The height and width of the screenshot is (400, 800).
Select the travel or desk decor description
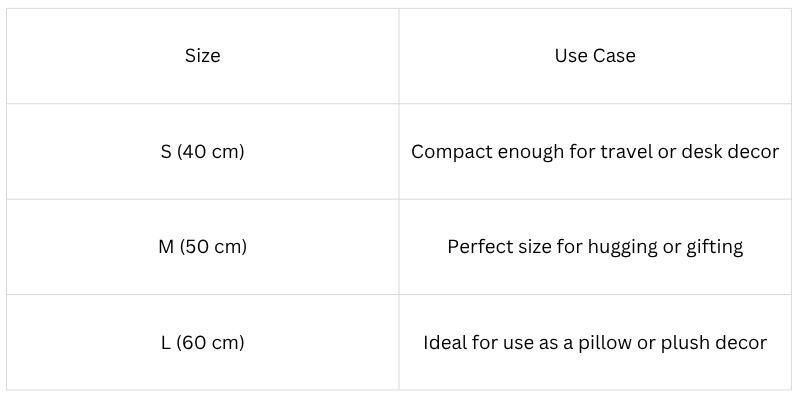(x=595, y=152)
